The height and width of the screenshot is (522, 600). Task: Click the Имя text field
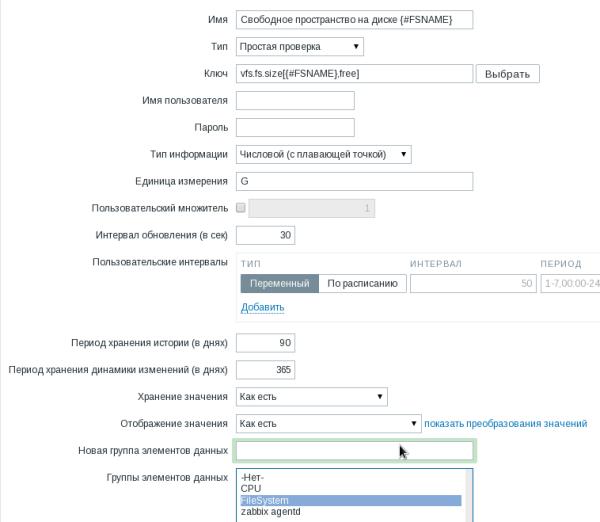(353, 19)
